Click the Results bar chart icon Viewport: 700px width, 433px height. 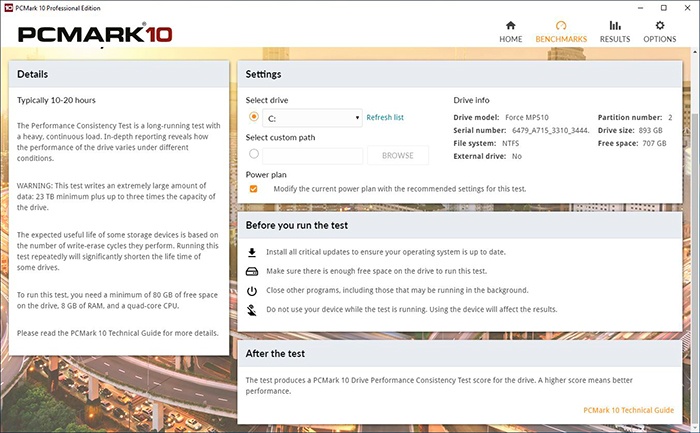[615, 25]
